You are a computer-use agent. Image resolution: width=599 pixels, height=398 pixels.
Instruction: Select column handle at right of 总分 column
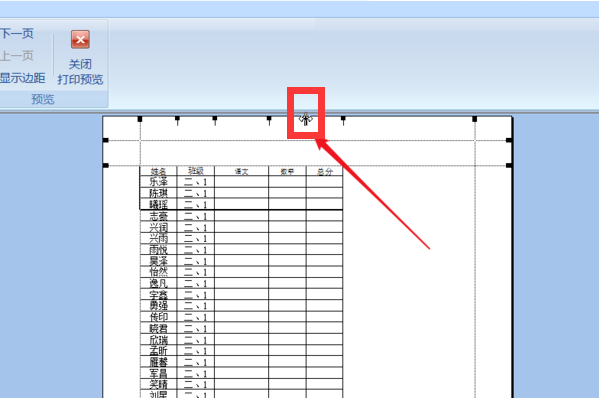click(x=343, y=120)
